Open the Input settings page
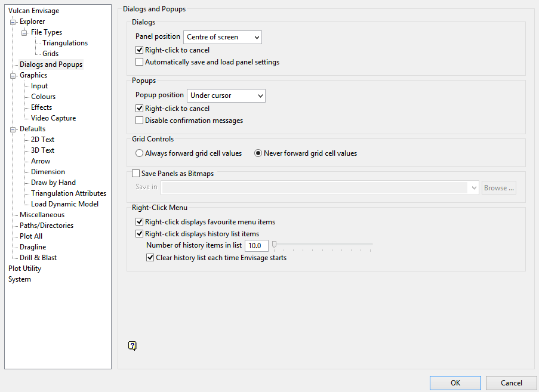The width and height of the screenshot is (539, 392). [x=39, y=86]
